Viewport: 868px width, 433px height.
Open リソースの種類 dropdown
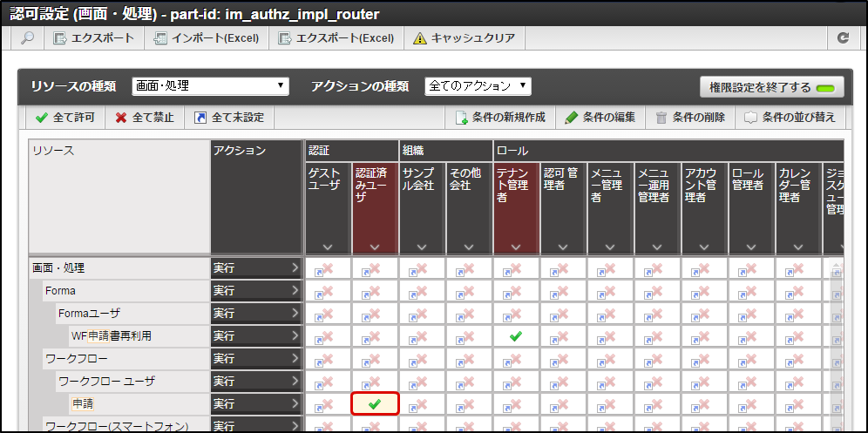tap(210, 86)
